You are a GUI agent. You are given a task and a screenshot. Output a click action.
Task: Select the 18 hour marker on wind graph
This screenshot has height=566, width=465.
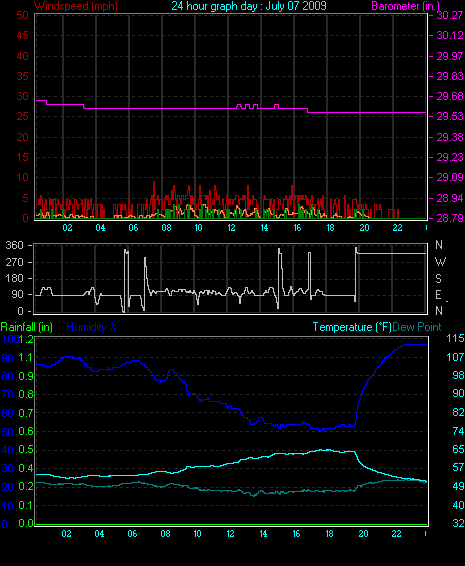(330, 228)
